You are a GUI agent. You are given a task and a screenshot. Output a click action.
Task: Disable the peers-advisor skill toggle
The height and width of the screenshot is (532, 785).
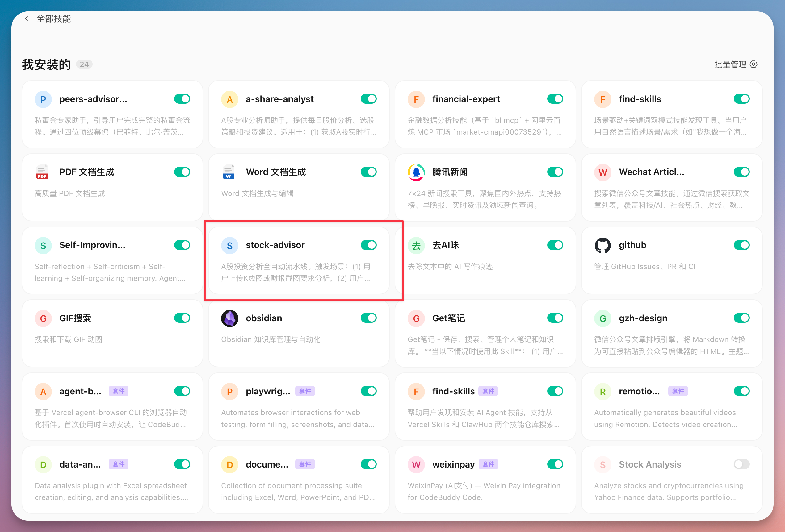(182, 99)
